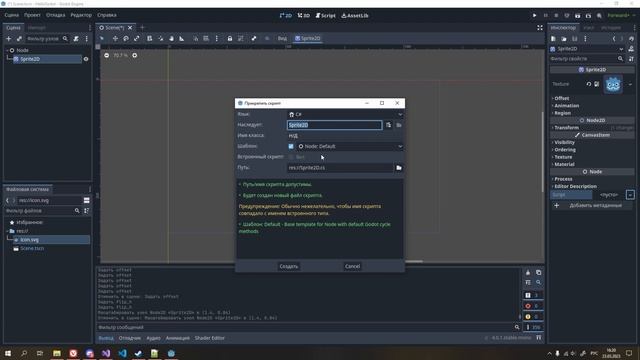The width and height of the screenshot is (640, 360).
Task: Choose the Pan mode hand tool
Action: click(171, 38)
